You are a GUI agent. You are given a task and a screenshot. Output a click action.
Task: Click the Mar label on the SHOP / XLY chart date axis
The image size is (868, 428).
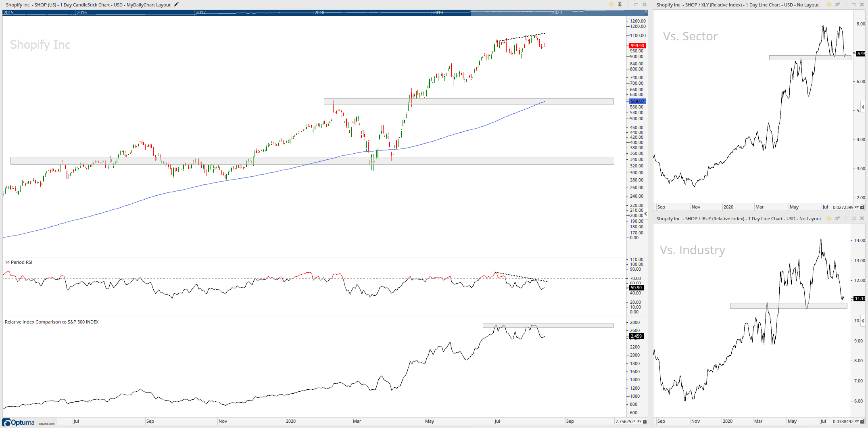(x=759, y=207)
